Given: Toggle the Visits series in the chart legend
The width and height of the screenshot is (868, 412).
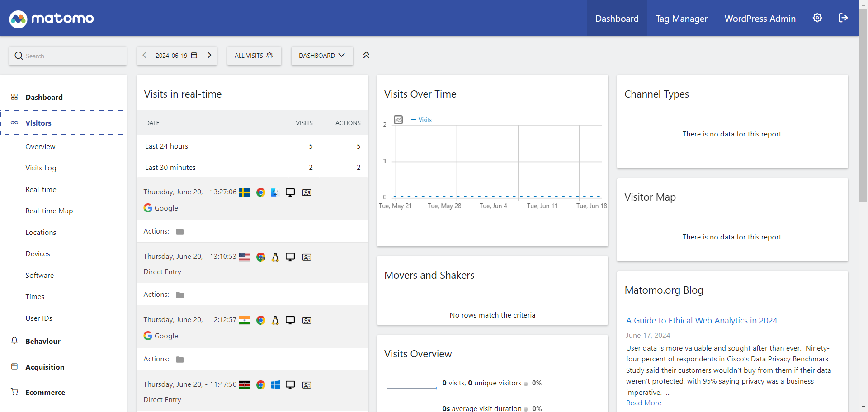Looking at the screenshot, I should [421, 120].
